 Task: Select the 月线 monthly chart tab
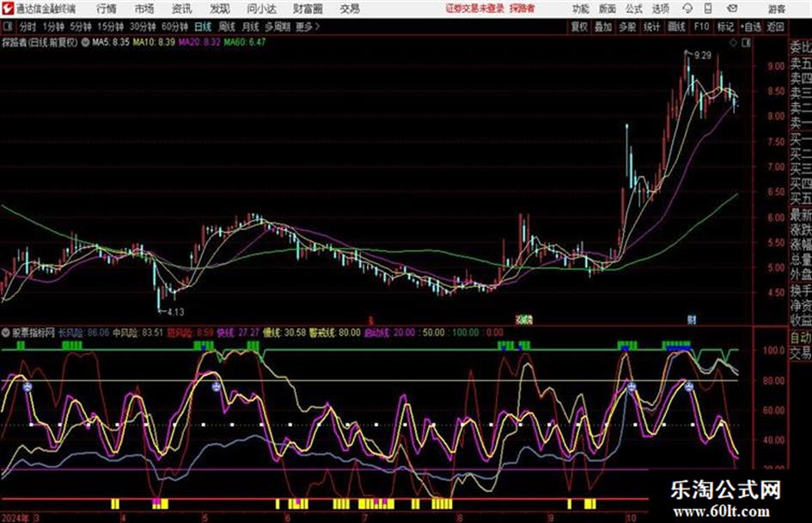pos(251,27)
